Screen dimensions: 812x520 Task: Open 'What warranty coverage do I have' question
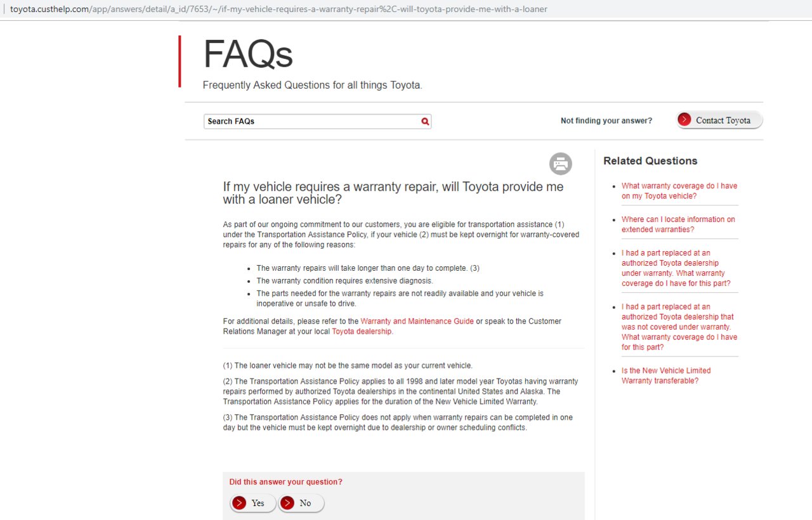pos(679,191)
